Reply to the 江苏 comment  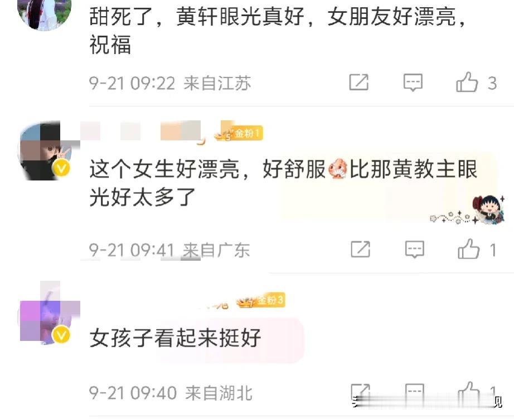413,82
